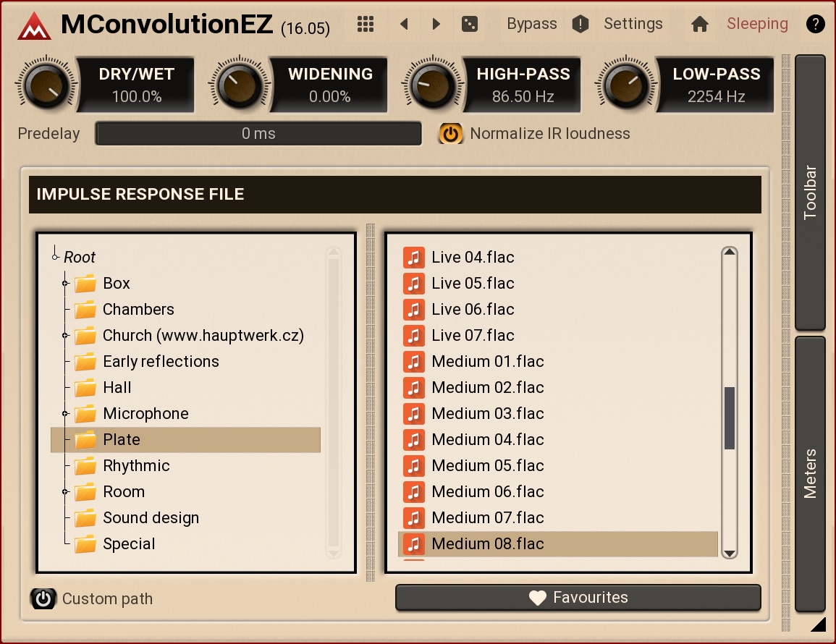Collapse the Root tree node
The width and height of the screenshot is (836, 644).
pos(55,258)
